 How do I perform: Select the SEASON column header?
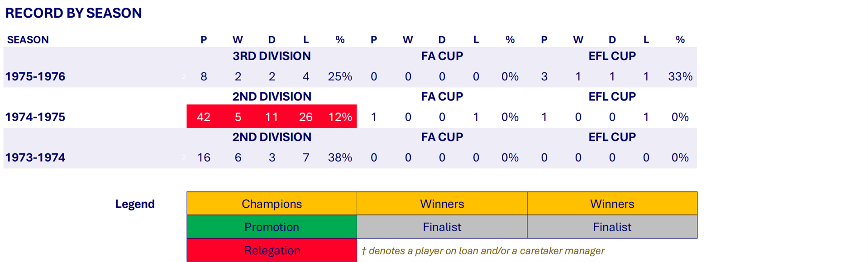tap(28, 40)
